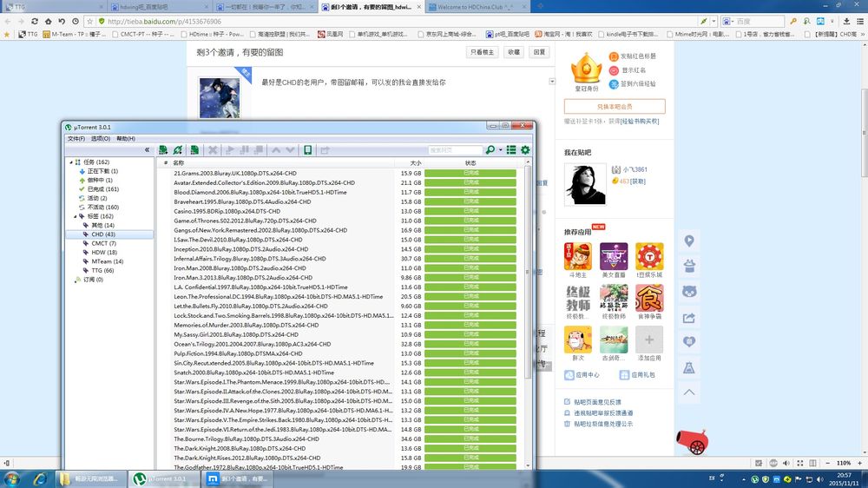Click the 兑换本吧会员 button
Image resolution: width=868 pixels, height=488 pixels.
coord(615,106)
